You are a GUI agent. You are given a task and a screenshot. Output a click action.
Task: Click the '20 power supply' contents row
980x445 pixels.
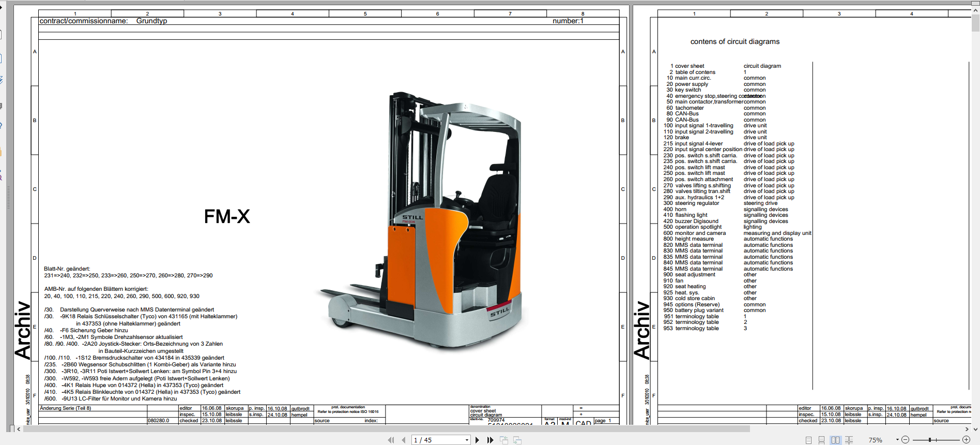[x=716, y=84]
